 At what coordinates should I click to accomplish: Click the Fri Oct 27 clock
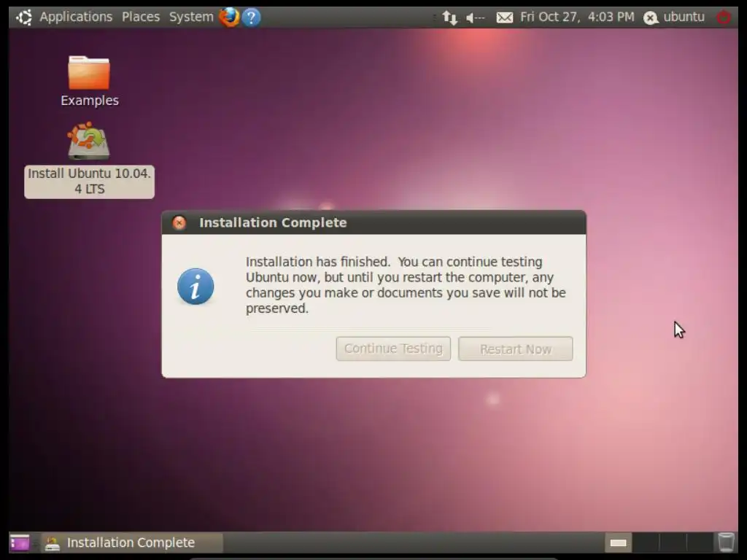click(x=577, y=17)
